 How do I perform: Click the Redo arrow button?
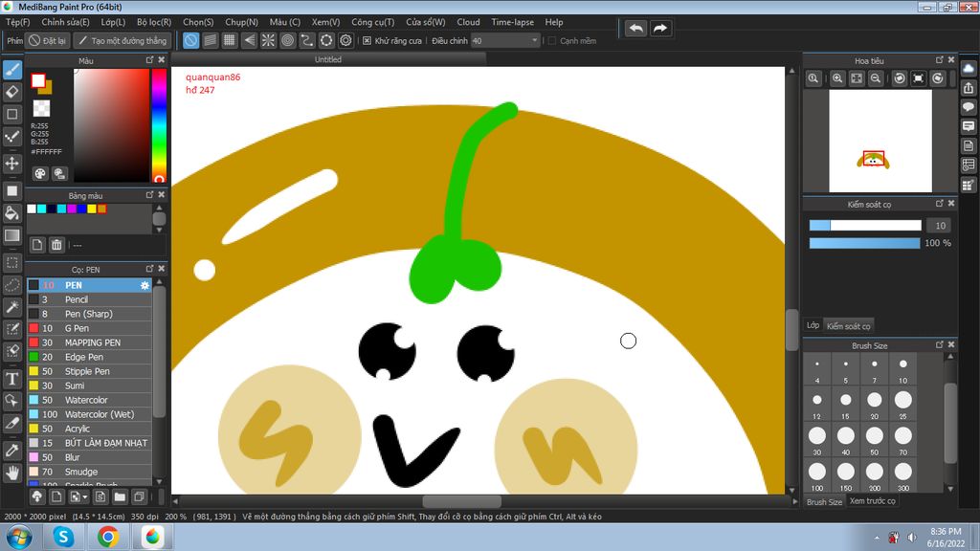tap(660, 28)
